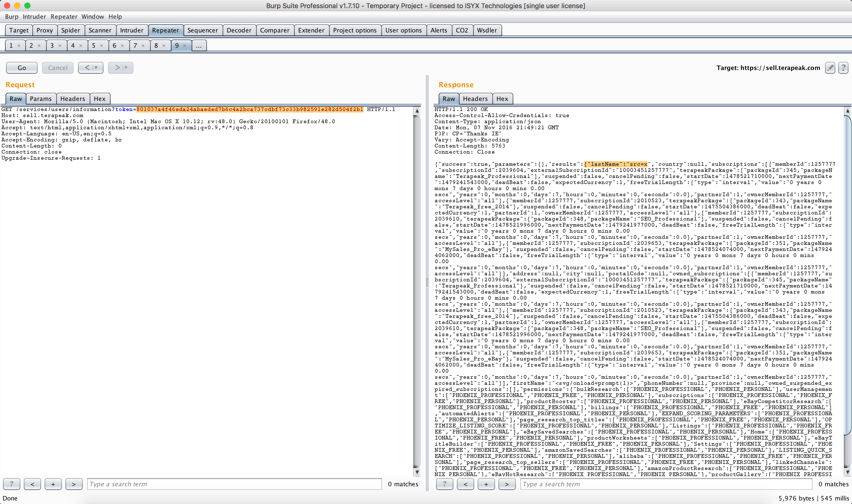The image size is (852, 504).
Task: Go forward in request history
Action: point(117,68)
